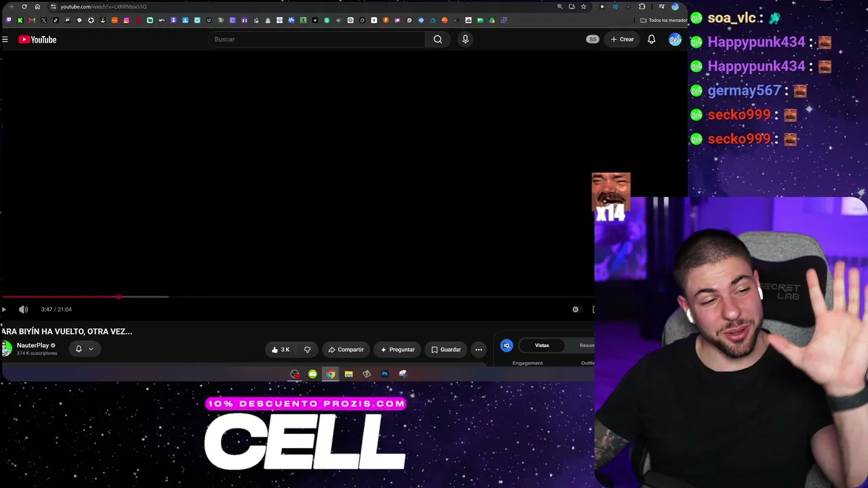Go to the YouTube home logo
The width and height of the screenshot is (868, 488).
(37, 39)
